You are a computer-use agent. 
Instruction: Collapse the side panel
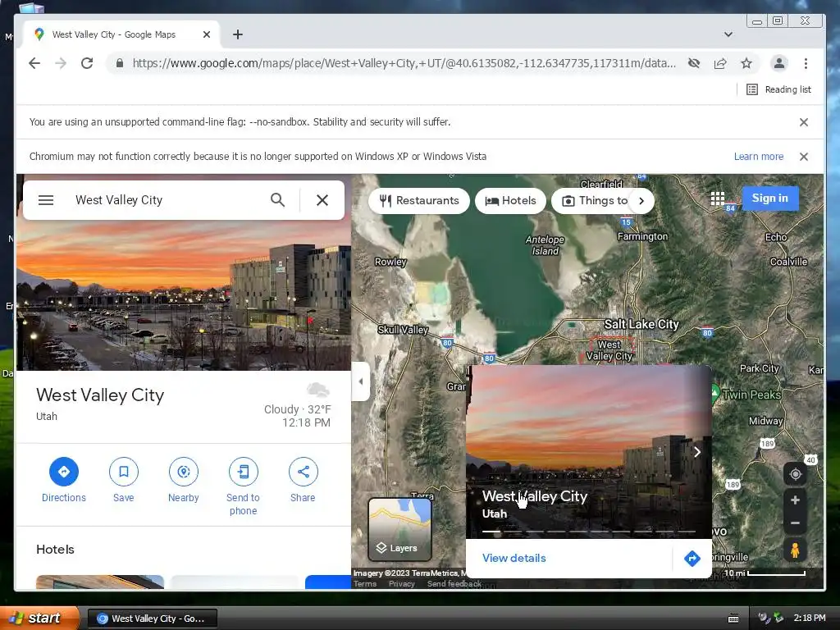click(361, 381)
